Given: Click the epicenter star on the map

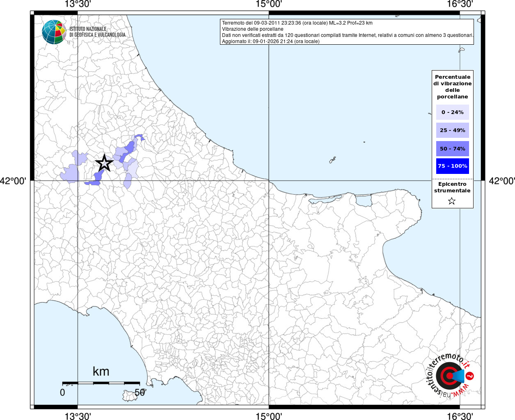Looking at the screenshot, I should click(x=104, y=163).
